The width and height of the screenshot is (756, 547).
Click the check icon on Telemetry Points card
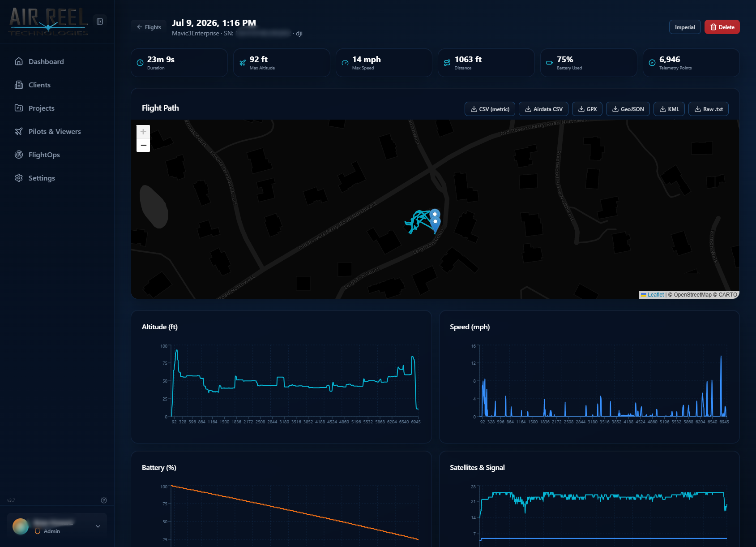(652, 63)
